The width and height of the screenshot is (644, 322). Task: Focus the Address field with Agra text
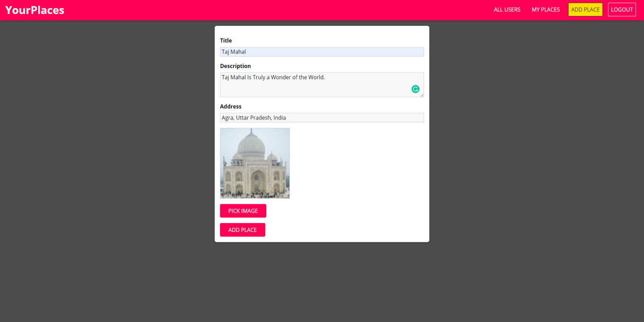[322, 118]
